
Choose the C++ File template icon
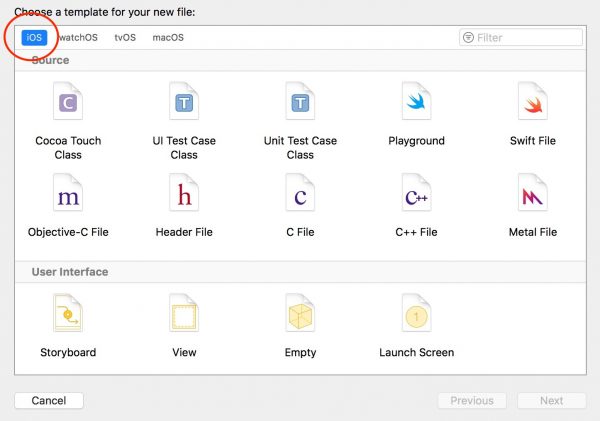416,193
